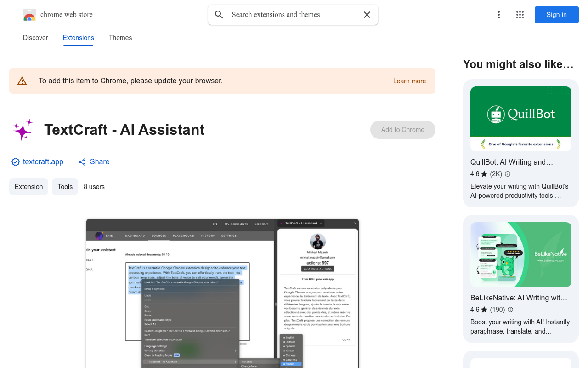Focus the Search extensions and themes field
The height and width of the screenshot is (368, 588).
pyautogui.click(x=294, y=15)
